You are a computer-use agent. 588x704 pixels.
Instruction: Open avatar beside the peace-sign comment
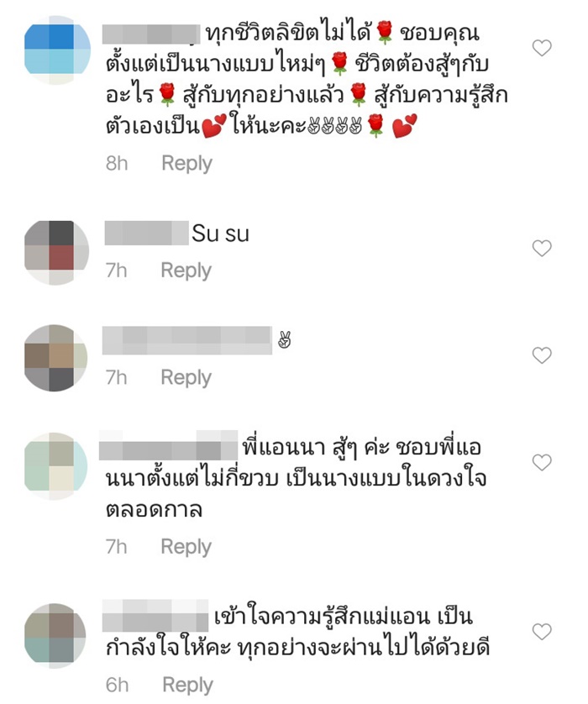pyautogui.click(x=55, y=358)
